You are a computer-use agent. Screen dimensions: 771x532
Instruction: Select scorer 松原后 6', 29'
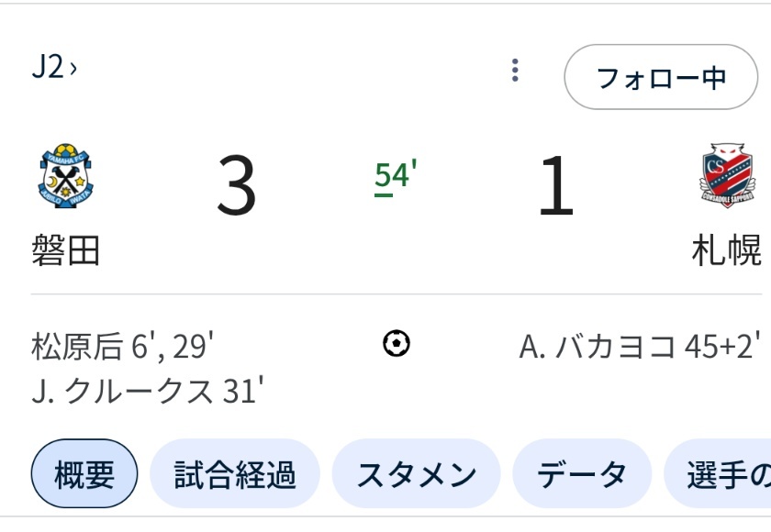click(x=122, y=347)
